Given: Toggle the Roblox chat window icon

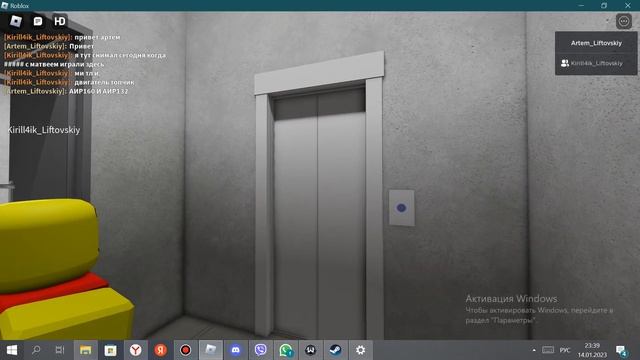Looking at the screenshot, I should pyautogui.click(x=38, y=21).
